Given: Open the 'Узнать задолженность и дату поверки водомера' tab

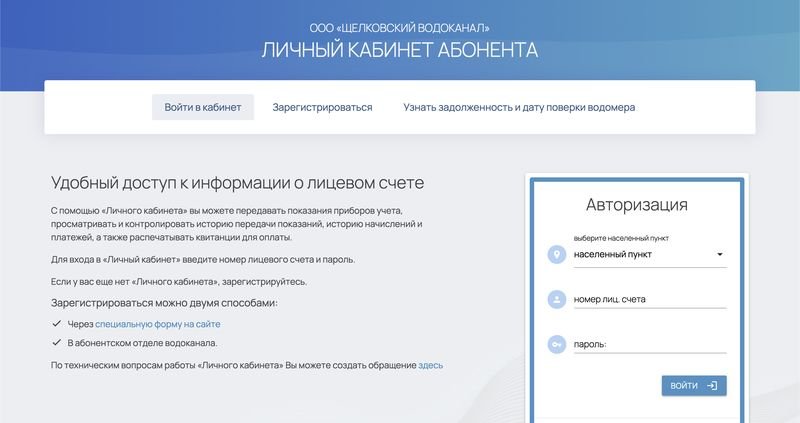Looking at the screenshot, I should click(519, 107).
